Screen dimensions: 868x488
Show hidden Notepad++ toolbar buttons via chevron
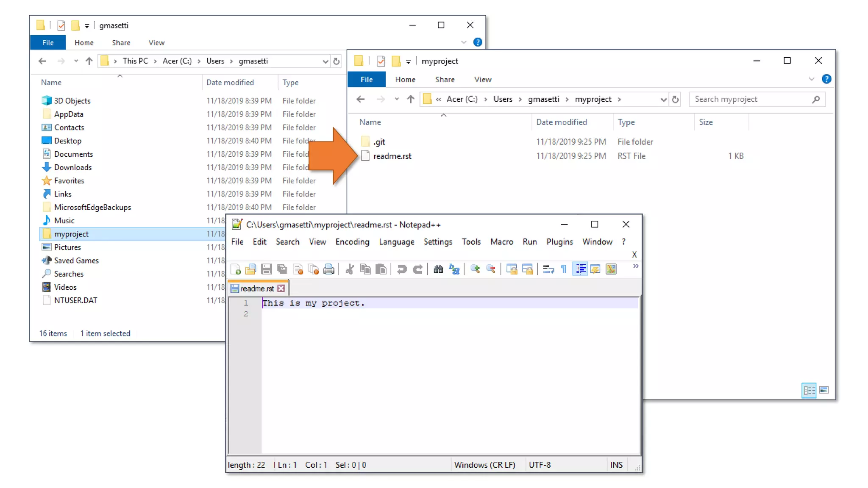pos(636,266)
